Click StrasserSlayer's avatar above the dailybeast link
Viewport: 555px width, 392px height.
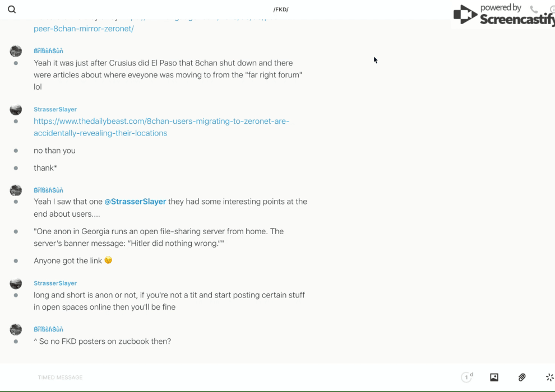click(16, 109)
